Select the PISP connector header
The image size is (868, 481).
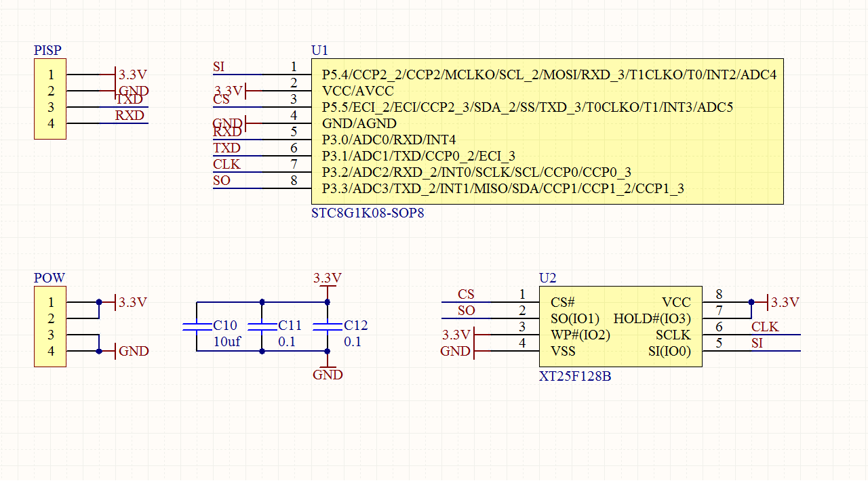pyautogui.click(x=50, y=100)
